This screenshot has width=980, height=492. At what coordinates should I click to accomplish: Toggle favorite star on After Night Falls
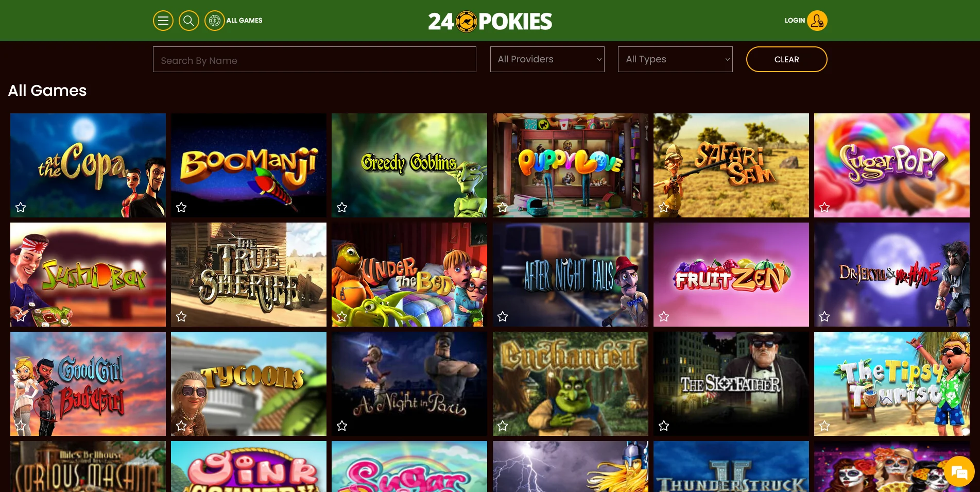tap(503, 317)
